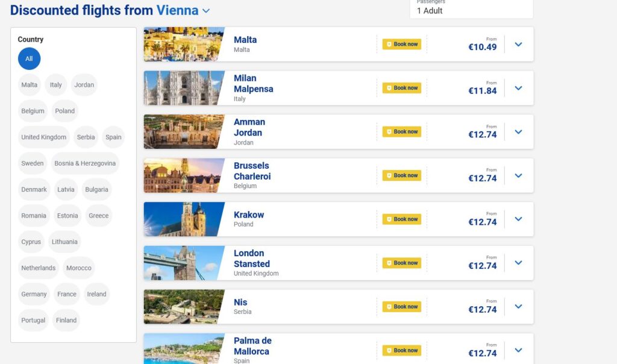Click the Milan cathedral thumbnail image
Screen dimensions: 617x364
[183, 88]
